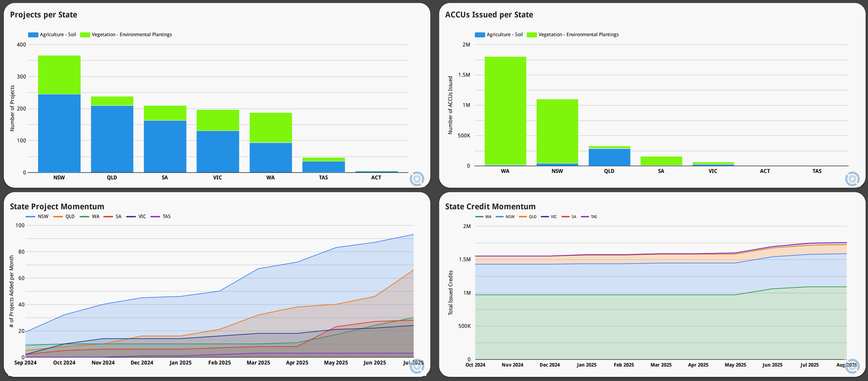
Task: Click VIC green vegetation segment in Projects per State
Action: pyautogui.click(x=218, y=120)
